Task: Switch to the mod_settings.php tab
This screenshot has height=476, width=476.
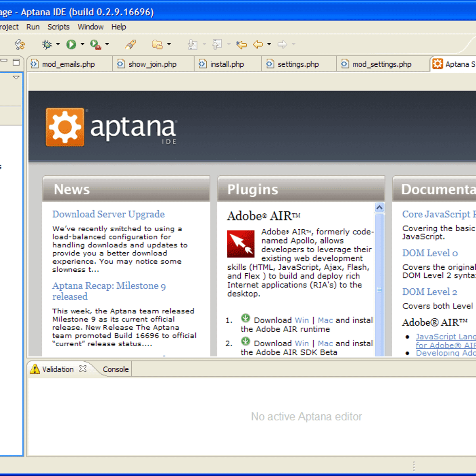Action: (x=383, y=64)
